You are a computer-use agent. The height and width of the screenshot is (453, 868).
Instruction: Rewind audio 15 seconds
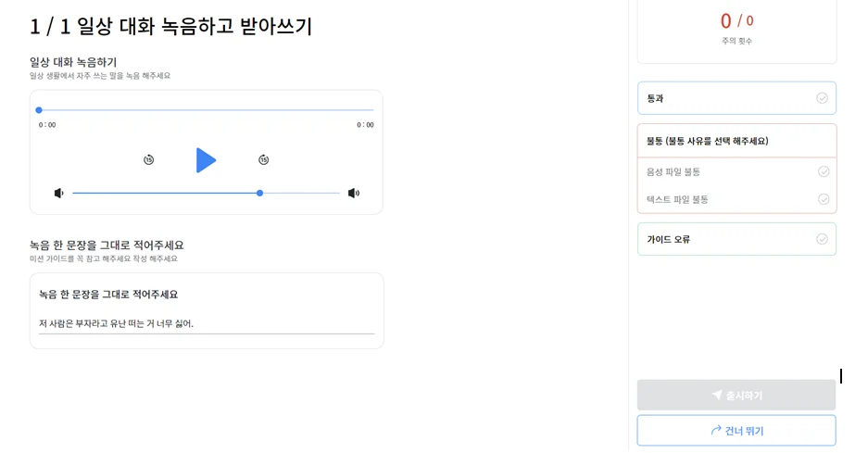click(x=148, y=160)
